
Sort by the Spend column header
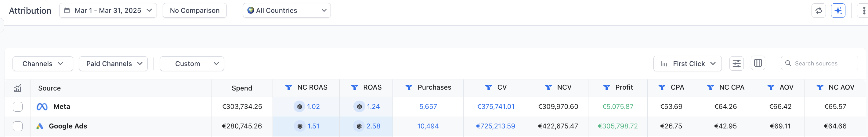point(242,88)
